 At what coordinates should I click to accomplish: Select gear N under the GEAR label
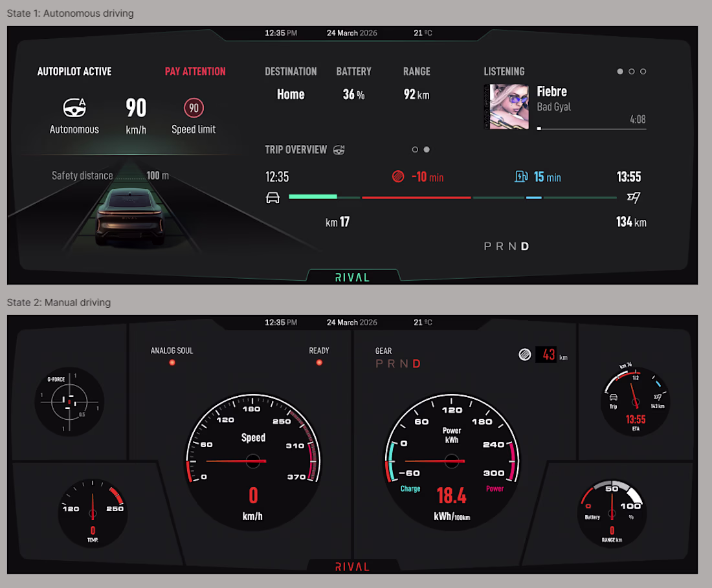404,364
